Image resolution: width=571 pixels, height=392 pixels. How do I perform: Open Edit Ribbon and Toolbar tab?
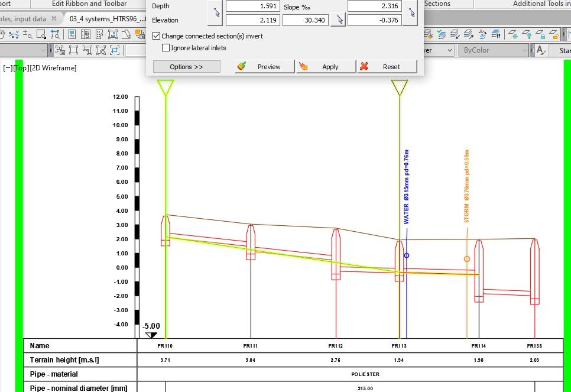coord(89,4)
